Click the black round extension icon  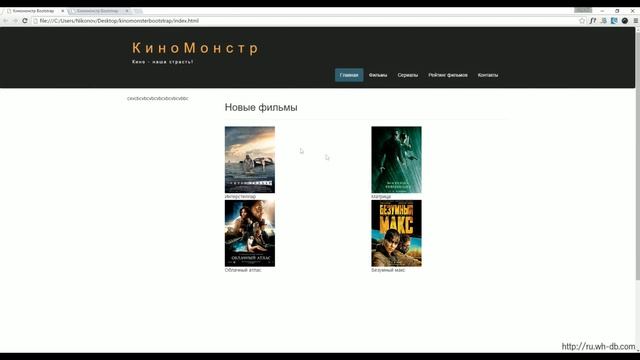tap(625, 21)
